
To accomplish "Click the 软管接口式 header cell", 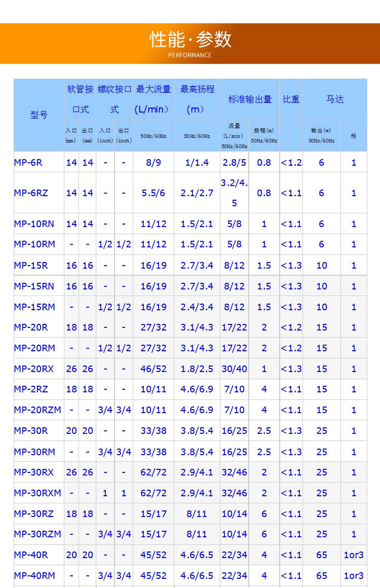I will click(x=80, y=99).
